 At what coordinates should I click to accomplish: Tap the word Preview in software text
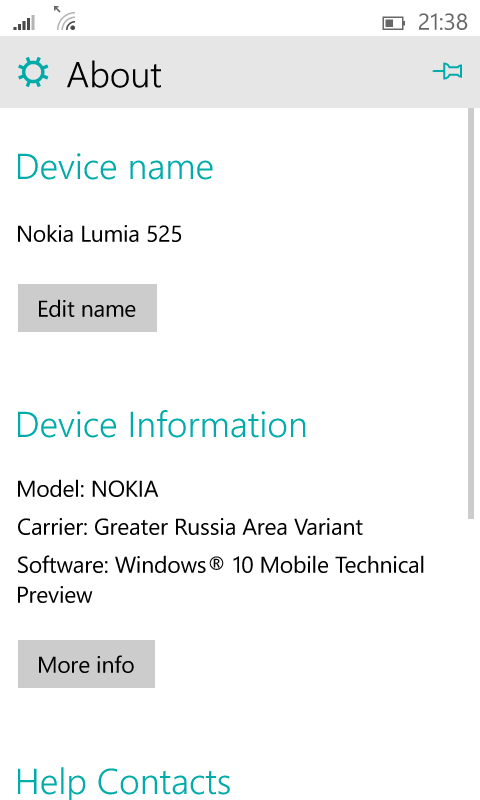(55, 595)
